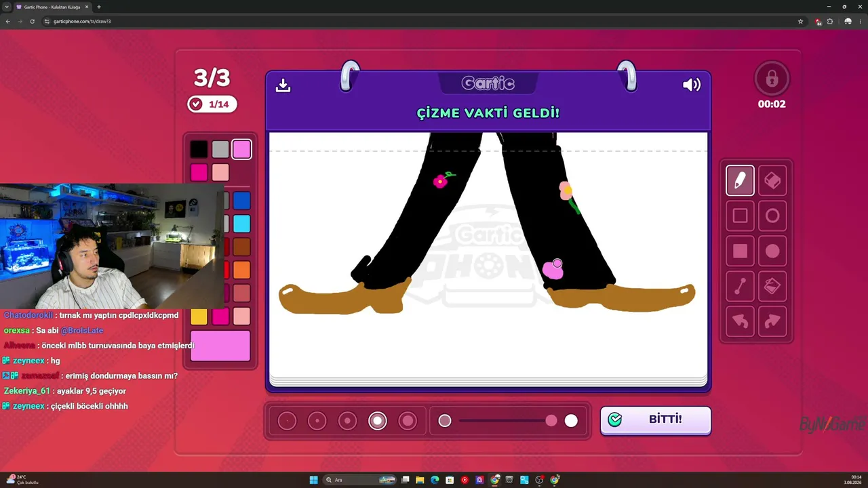Screen dimensions: 868x488
Task: Activate the straight line tool
Action: 740,287
